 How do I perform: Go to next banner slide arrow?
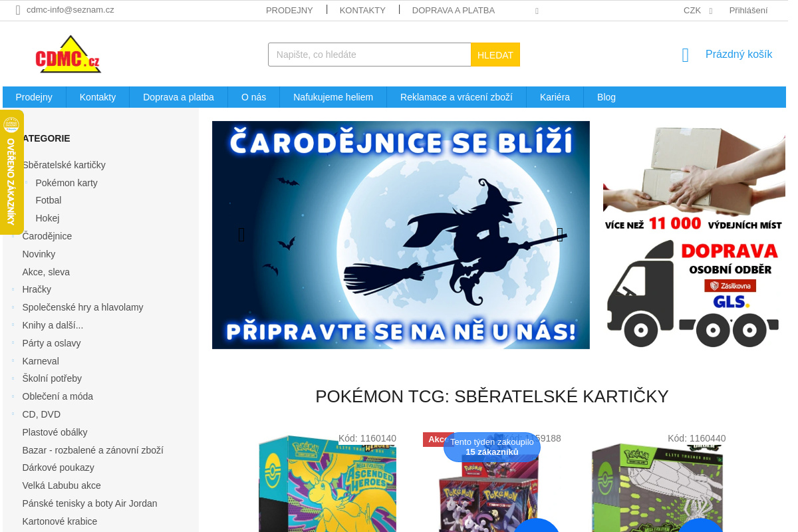tap(560, 234)
